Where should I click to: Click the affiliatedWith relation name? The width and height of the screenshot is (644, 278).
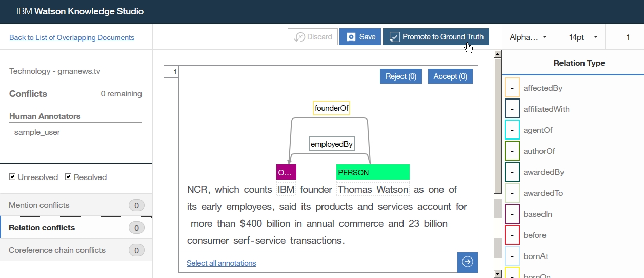[546, 109]
